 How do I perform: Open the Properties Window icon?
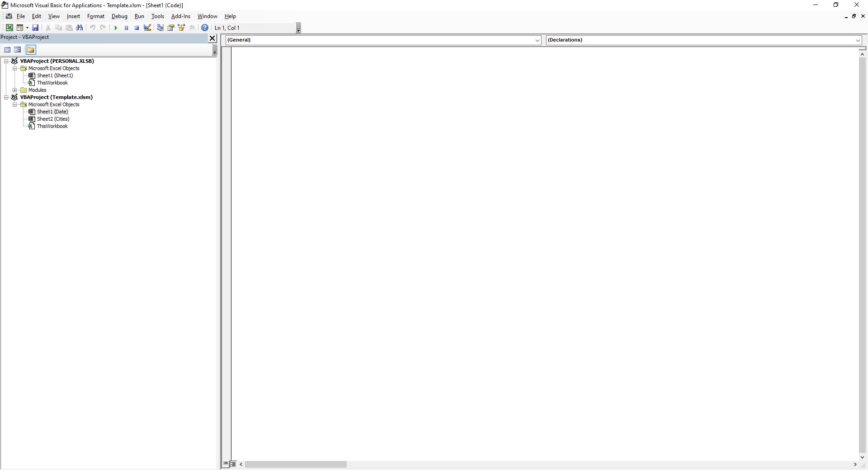171,28
